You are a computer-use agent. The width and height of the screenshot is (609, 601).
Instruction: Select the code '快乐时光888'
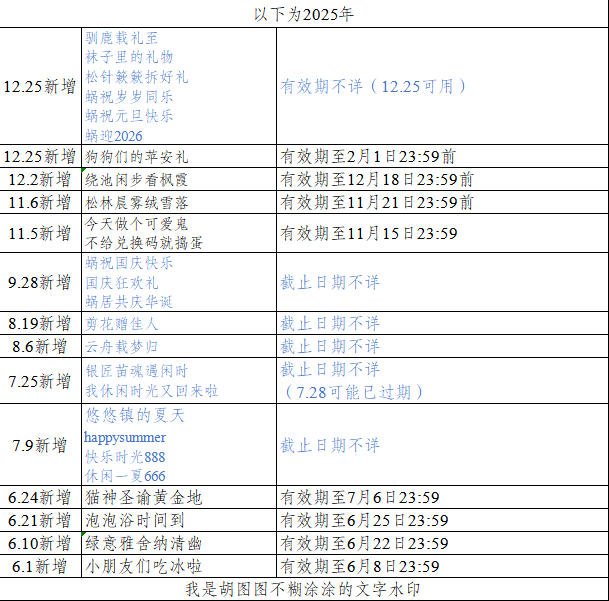click(x=125, y=457)
